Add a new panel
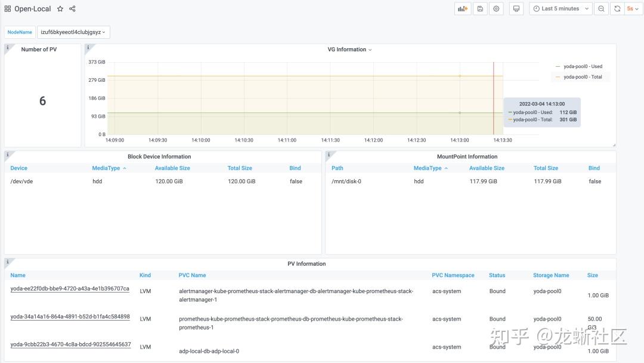Viewport: 644px width, 363px height. click(x=463, y=8)
